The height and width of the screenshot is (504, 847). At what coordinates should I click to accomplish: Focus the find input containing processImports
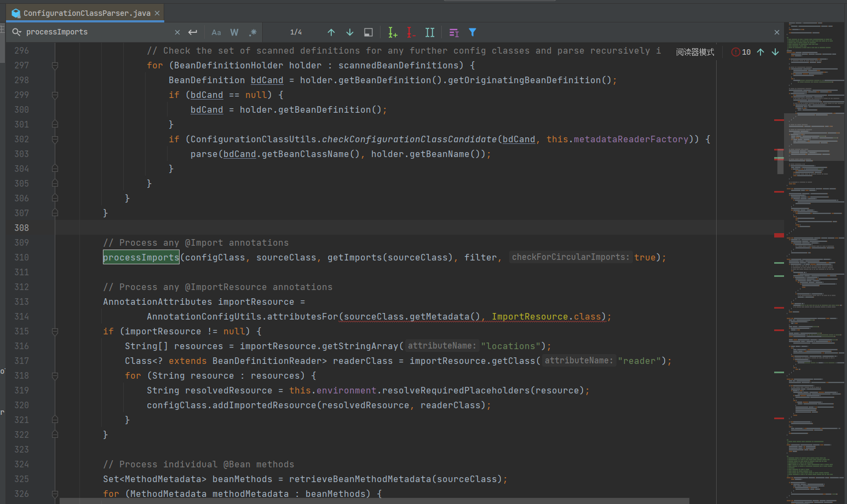tap(99, 32)
